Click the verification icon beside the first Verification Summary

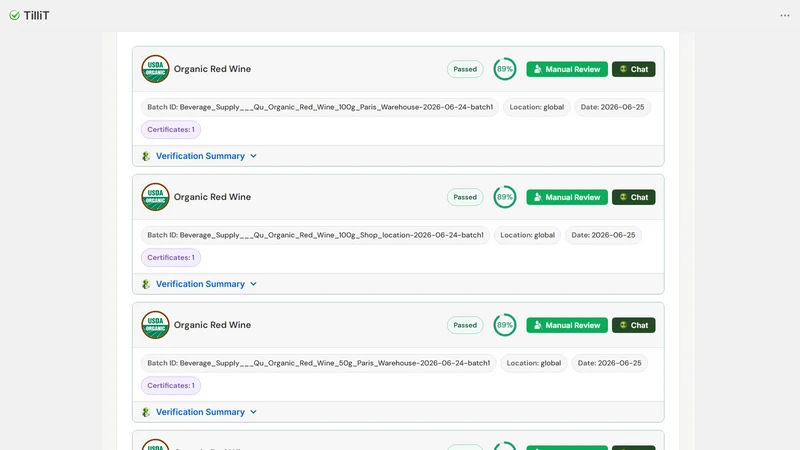tap(146, 156)
